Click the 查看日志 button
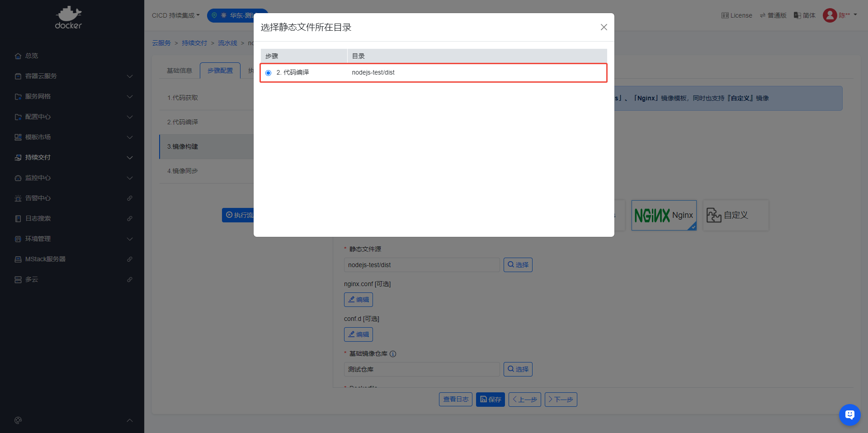Screen dimensions: 868x433 (x=455, y=400)
